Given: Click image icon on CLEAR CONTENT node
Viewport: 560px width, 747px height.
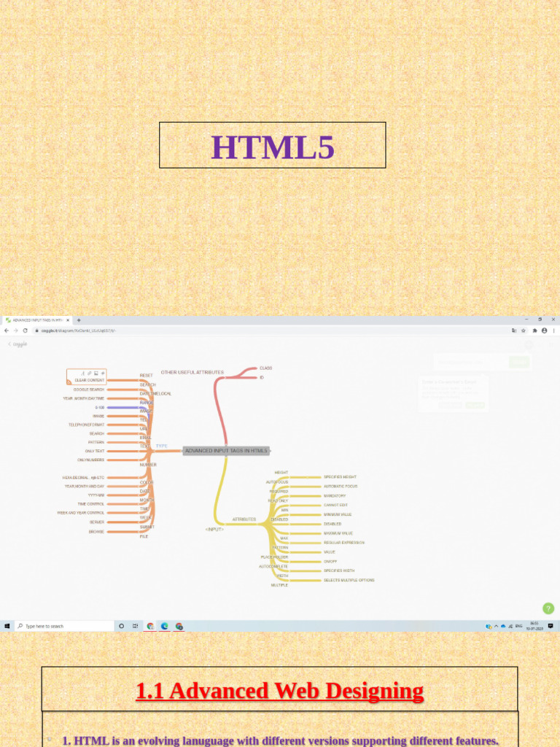Looking at the screenshot, I should [x=96, y=373].
